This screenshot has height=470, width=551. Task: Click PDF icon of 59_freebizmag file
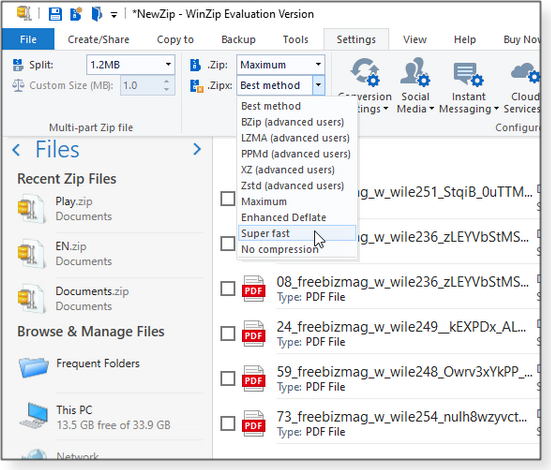tap(253, 379)
